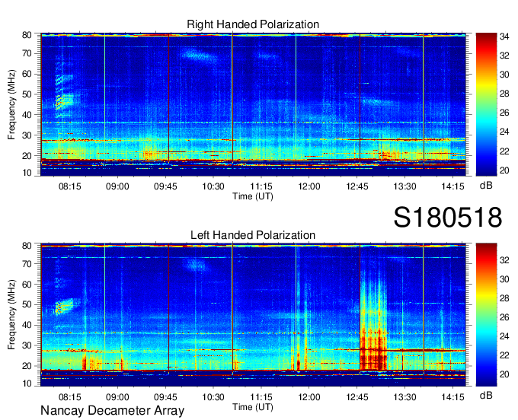Click the dB unit under Right Handed colorbar
This screenshot has height=420, width=518.
tap(486, 186)
